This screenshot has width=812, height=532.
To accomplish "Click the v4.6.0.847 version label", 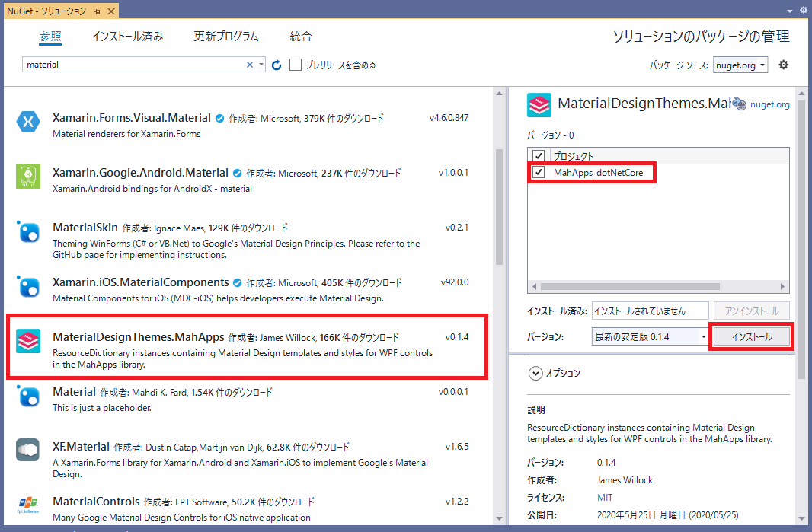I will click(449, 118).
